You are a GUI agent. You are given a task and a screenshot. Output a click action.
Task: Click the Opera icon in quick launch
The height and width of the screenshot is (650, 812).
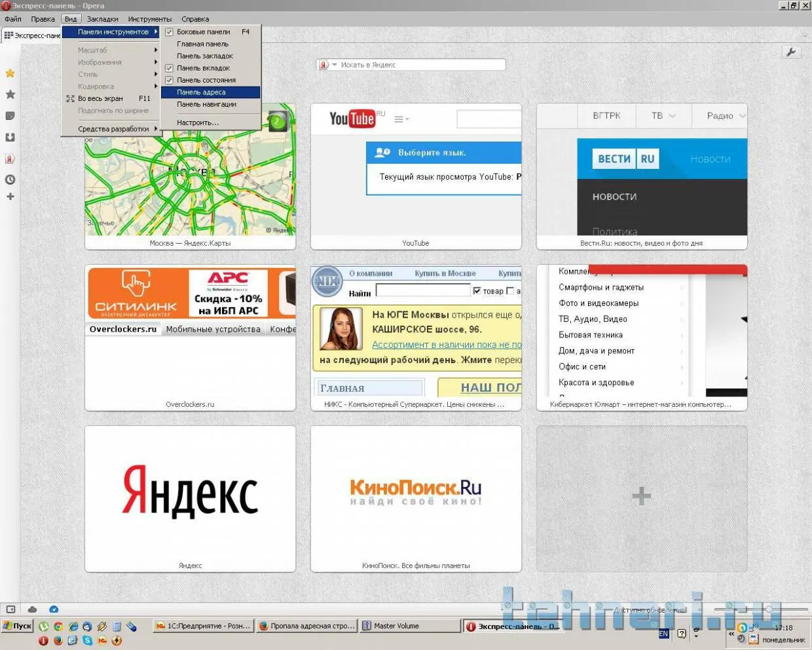(43, 640)
